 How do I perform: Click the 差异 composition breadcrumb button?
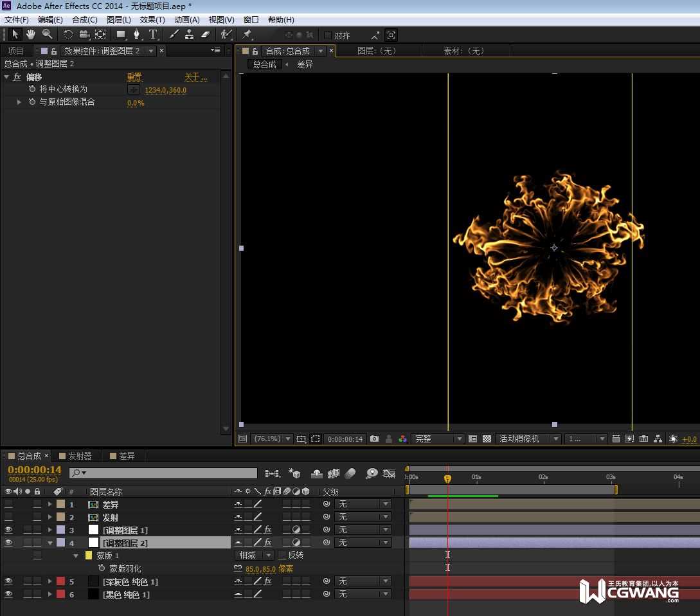pyautogui.click(x=305, y=64)
